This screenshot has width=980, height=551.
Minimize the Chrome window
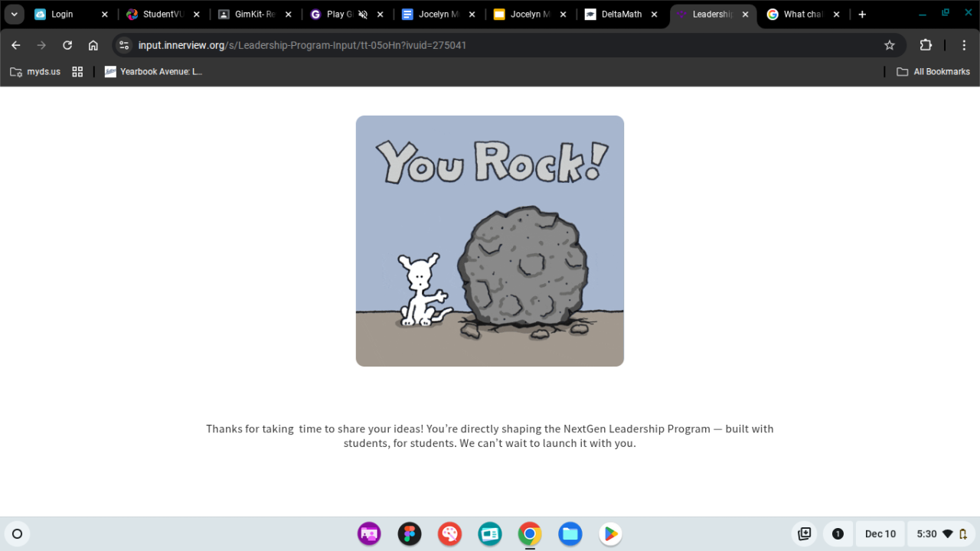[x=923, y=15]
